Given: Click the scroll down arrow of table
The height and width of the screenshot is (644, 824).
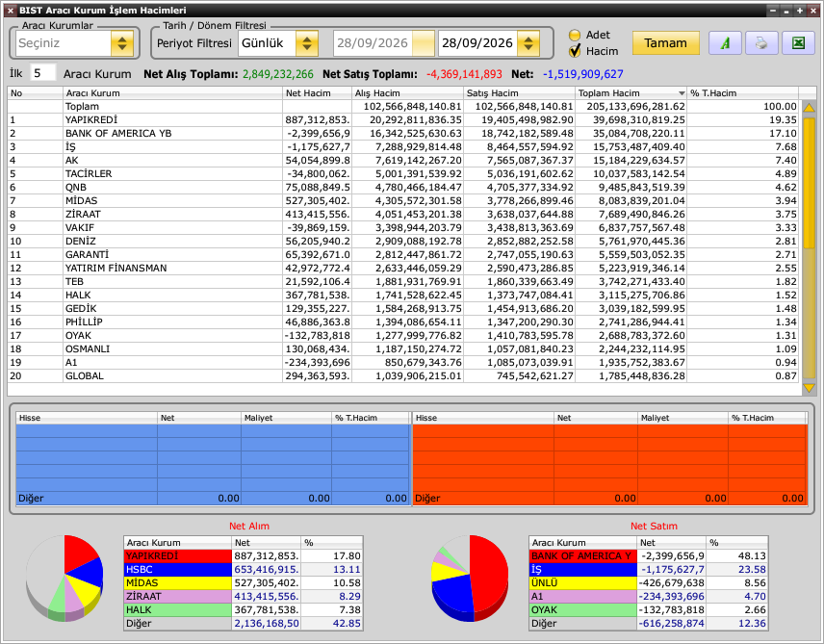Looking at the screenshot, I should 809,388.
